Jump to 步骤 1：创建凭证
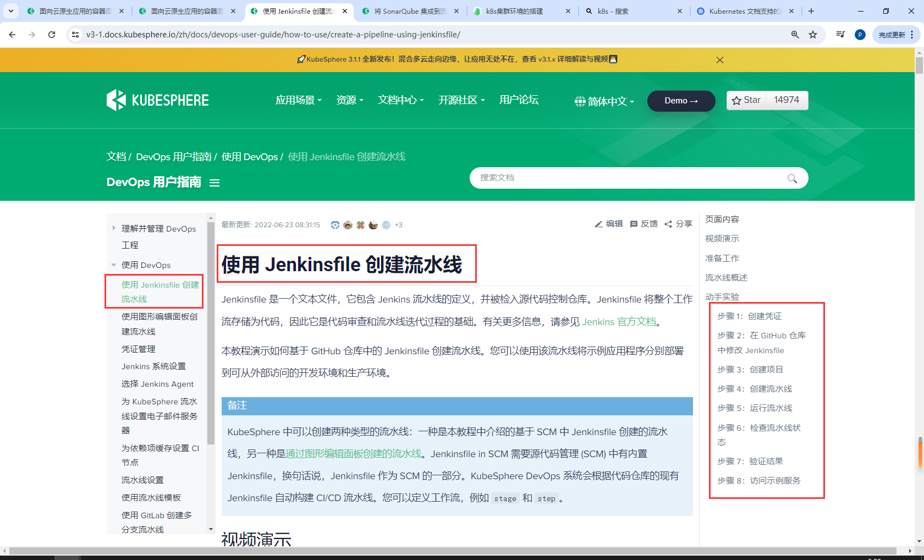 pos(749,316)
